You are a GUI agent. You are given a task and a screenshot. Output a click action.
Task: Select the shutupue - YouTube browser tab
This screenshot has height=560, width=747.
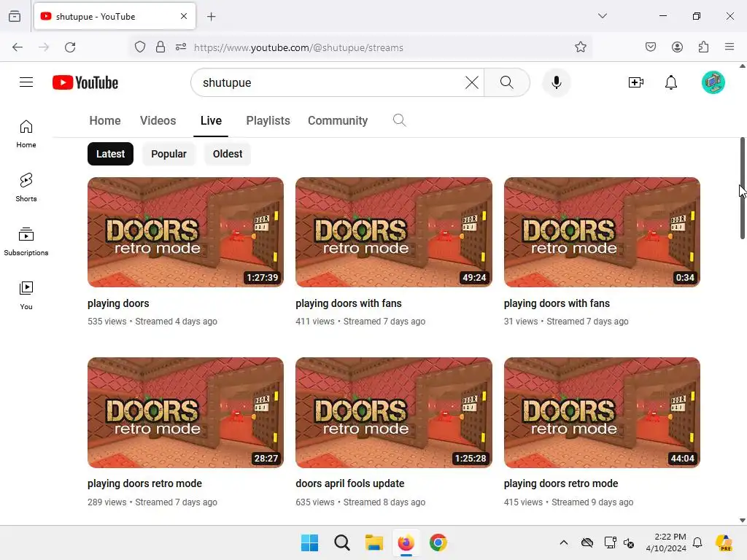[x=115, y=16]
